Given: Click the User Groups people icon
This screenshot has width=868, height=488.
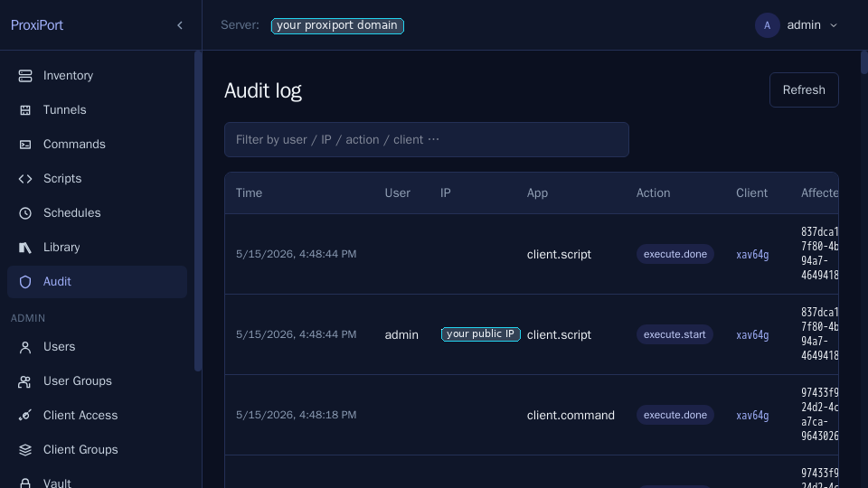Looking at the screenshot, I should tap(25, 381).
